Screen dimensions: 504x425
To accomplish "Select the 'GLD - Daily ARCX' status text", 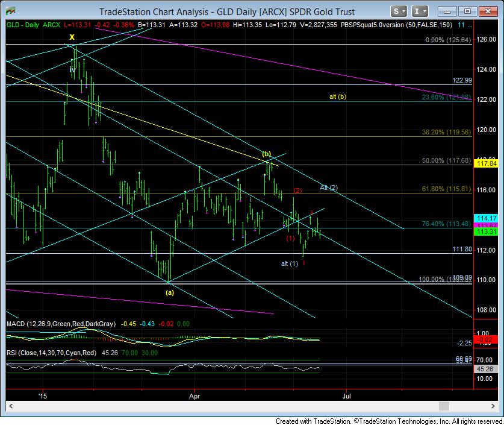I will (34, 25).
